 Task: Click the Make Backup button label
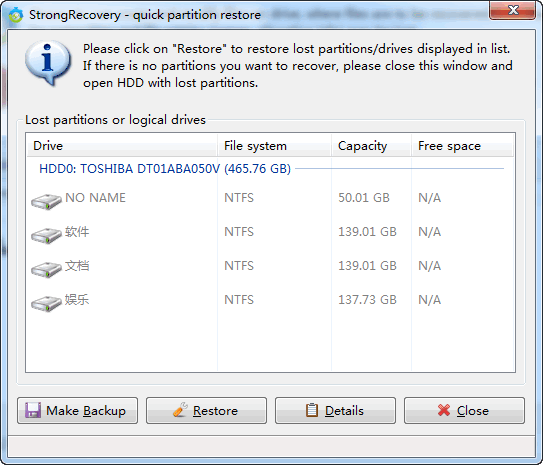coord(86,411)
